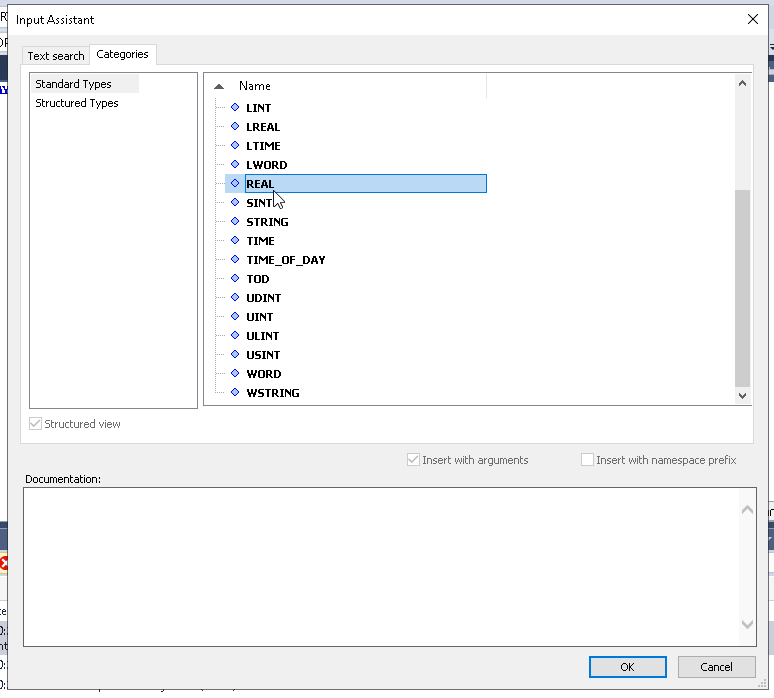Click the diamond icon beside USINT
Image resolution: width=774 pixels, height=698 pixels.
[x=235, y=354]
